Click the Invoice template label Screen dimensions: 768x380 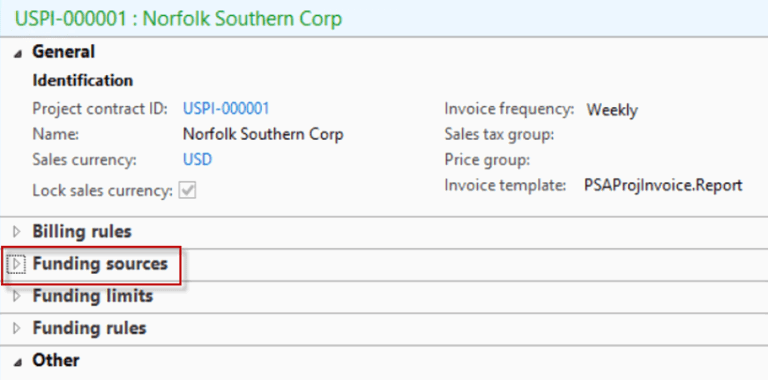click(505, 185)
